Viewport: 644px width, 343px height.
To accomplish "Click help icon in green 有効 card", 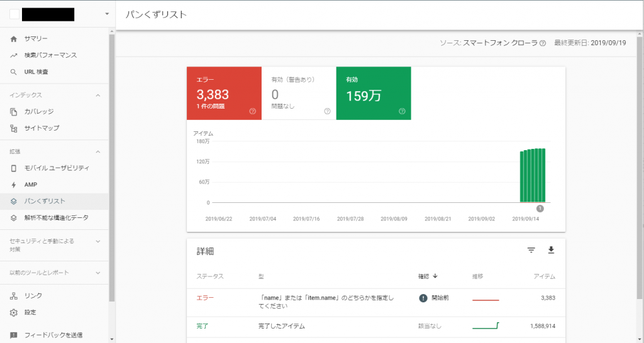I will [402, 111].
